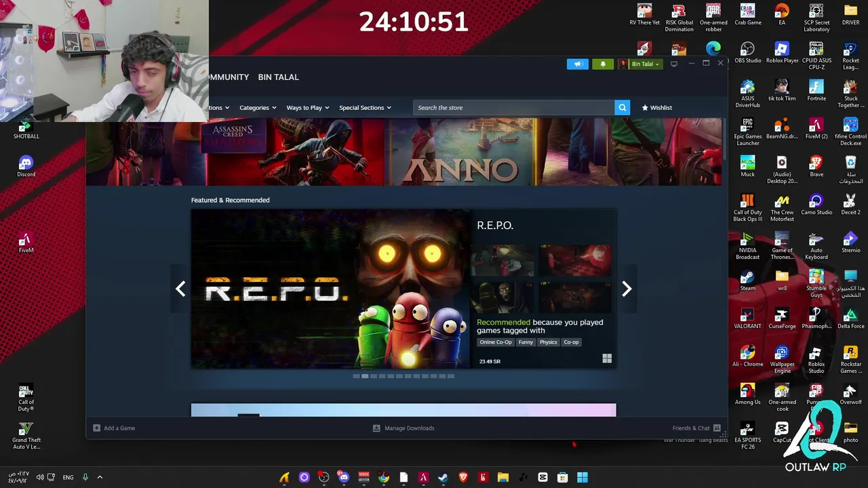Click the Search the store field

coord(513,108)
